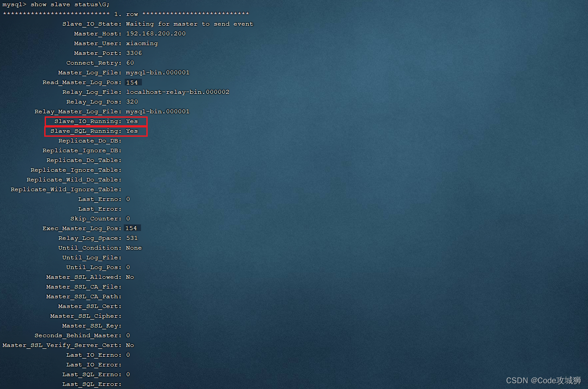Click the Last_Error label

[100, 209]
